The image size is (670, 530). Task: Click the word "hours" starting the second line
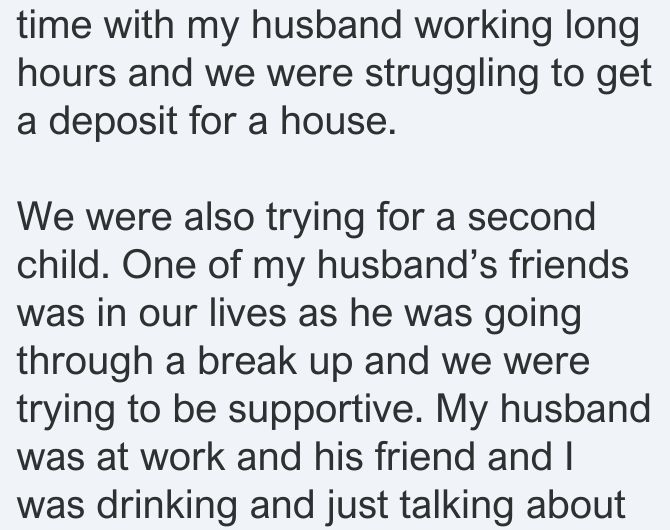coord(67,72)
